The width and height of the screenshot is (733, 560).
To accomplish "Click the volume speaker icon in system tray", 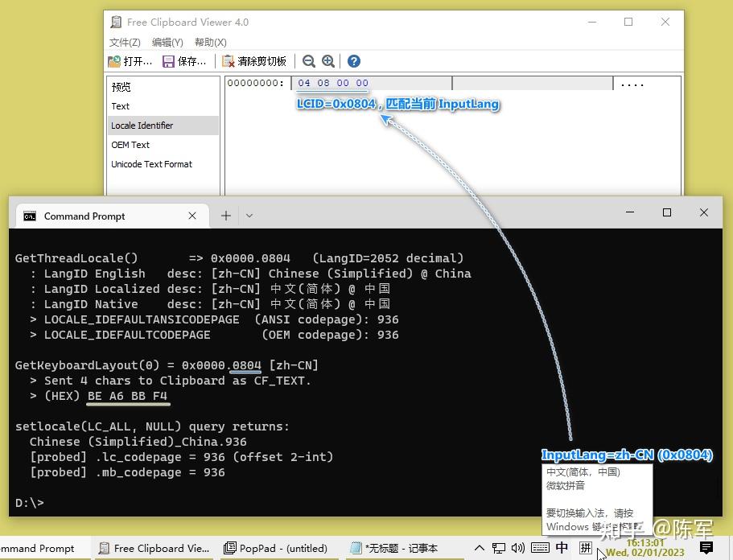I will (x=518, y=548).
